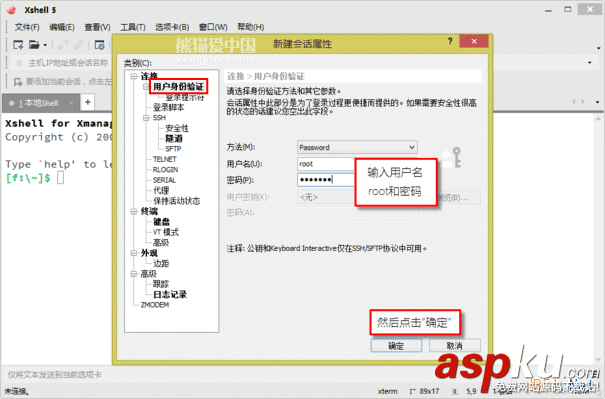Screen dimensions: 605x399
Task: Open the 编辑(E) menu
Action: [x=62, y=27]
